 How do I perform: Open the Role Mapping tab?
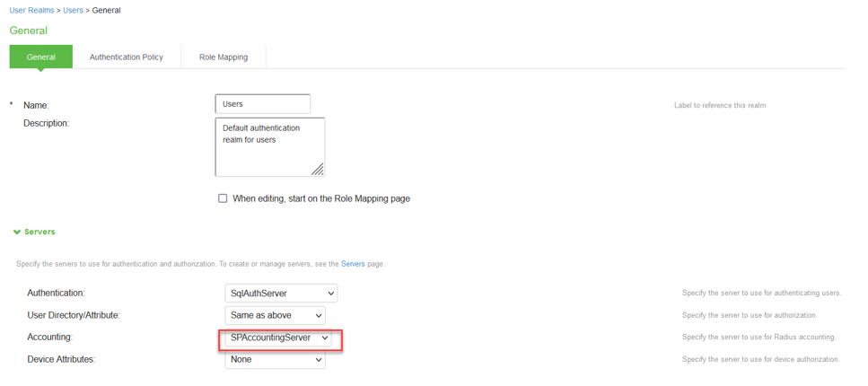click(x=224, y=57)
